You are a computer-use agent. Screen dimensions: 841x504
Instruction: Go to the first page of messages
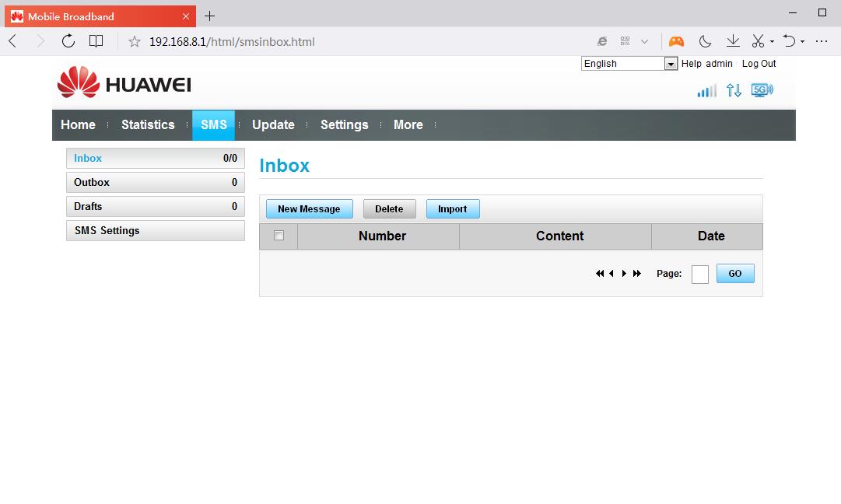(x=600, y=274)
